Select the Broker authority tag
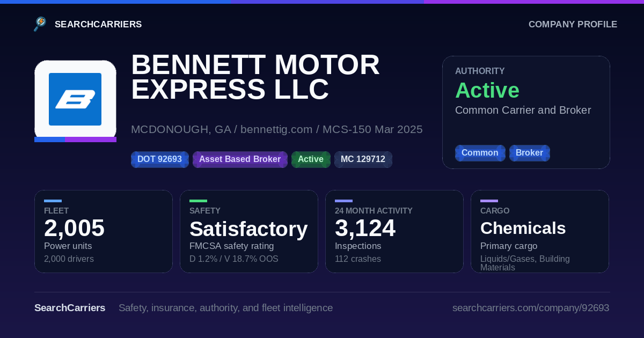The width and height of the screenshot is (644, 338). click(530, 153)
